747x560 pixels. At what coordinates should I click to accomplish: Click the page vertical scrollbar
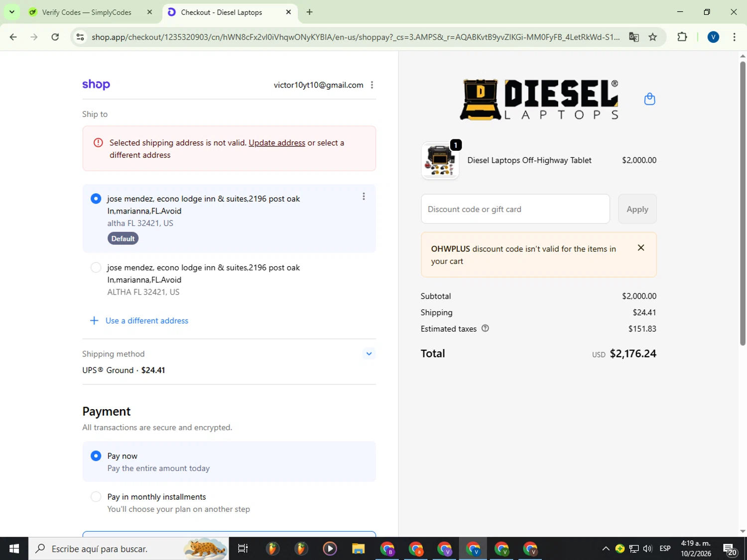(x=743, y=204)
